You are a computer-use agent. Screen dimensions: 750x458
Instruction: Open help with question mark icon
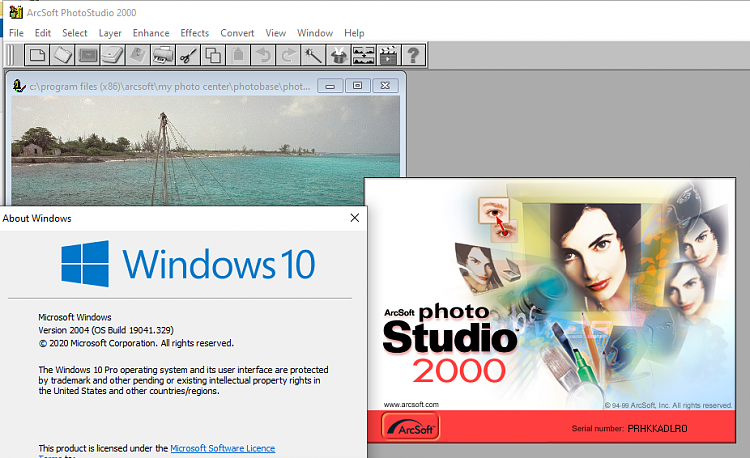click(x=414, y=55)
